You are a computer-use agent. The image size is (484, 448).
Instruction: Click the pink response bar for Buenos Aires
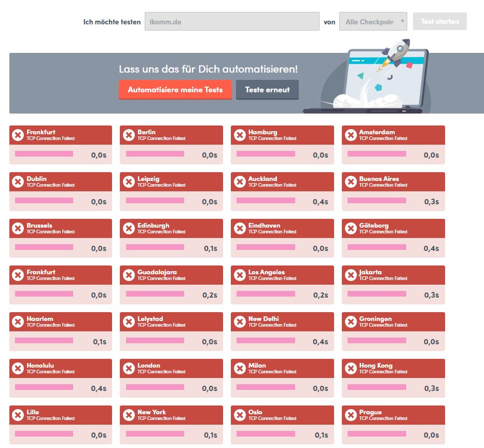tap(377, 201)
